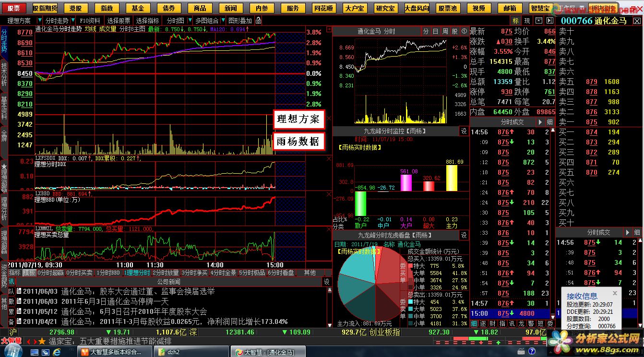The image size is (644, 357).
Task: Expand arrow beside middle 分时成交 header
Action: point(539,122)
